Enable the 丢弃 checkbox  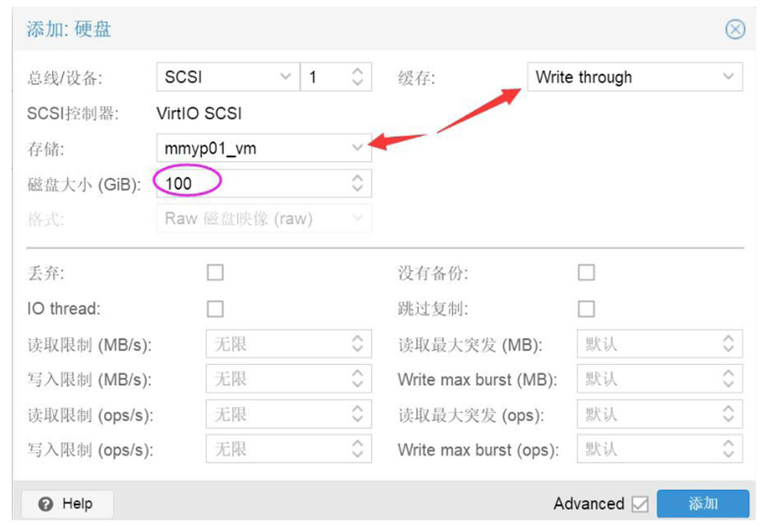pos(215,273)
